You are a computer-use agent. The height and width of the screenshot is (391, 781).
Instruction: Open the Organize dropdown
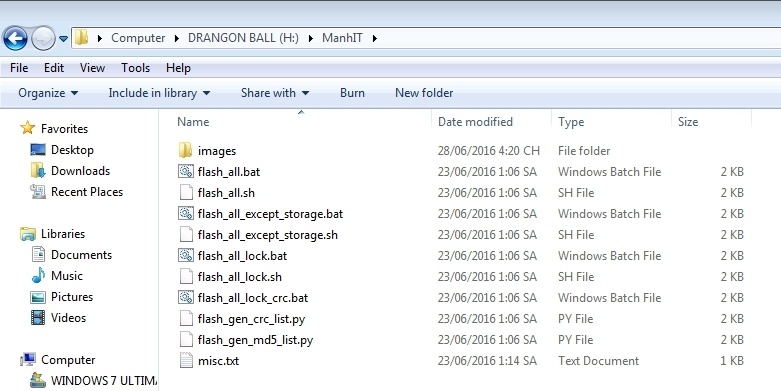point(48,93)
